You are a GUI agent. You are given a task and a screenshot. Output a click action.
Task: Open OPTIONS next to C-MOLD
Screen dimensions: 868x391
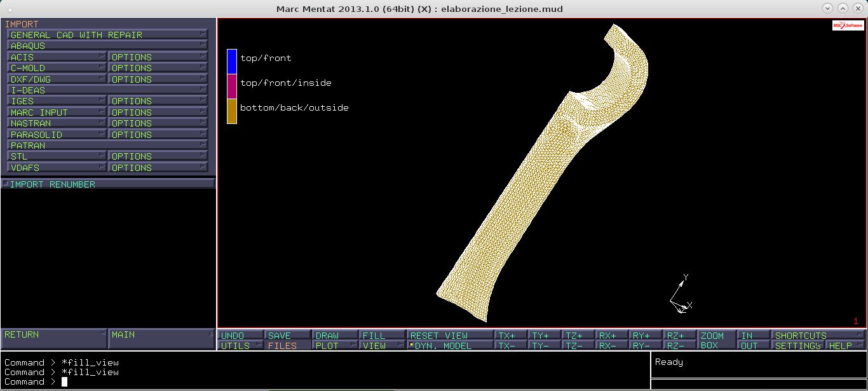pos(158,68)
